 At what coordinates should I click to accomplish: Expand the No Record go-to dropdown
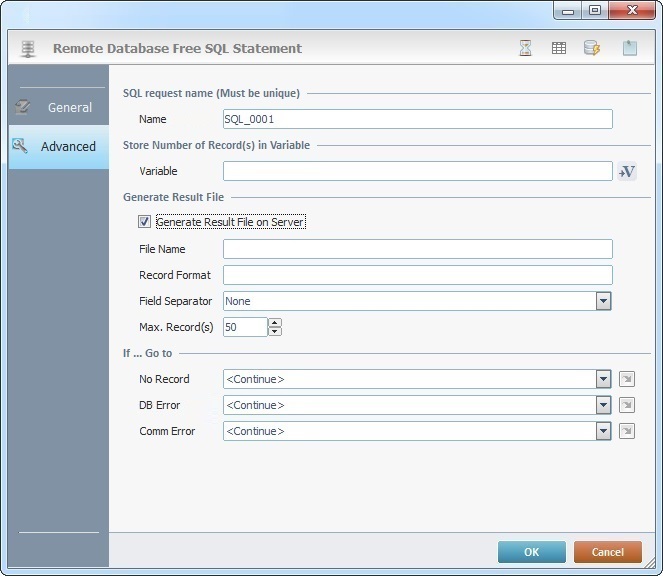pyautogui.click(x=603, y=379)
